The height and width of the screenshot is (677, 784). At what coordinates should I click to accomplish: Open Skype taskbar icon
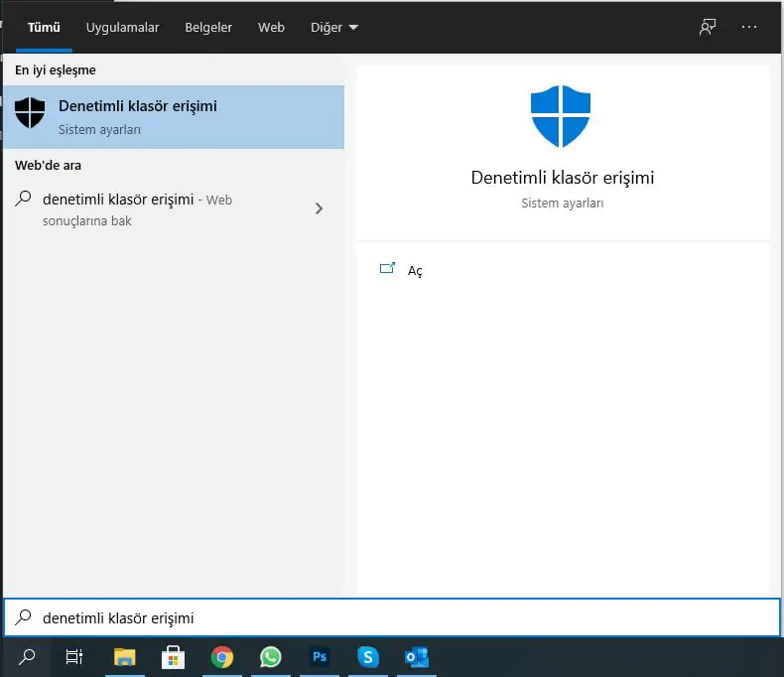click(x=368, y=657)
